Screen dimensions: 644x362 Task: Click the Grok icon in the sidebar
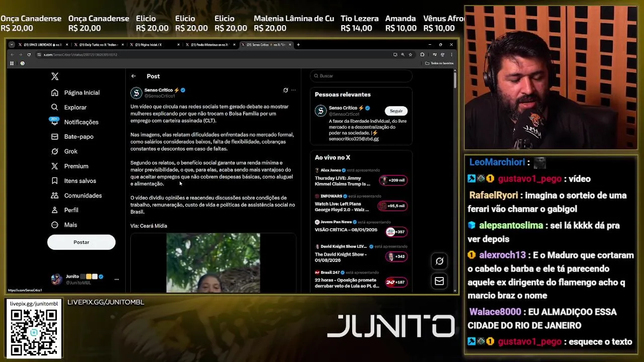click(55, 151)
